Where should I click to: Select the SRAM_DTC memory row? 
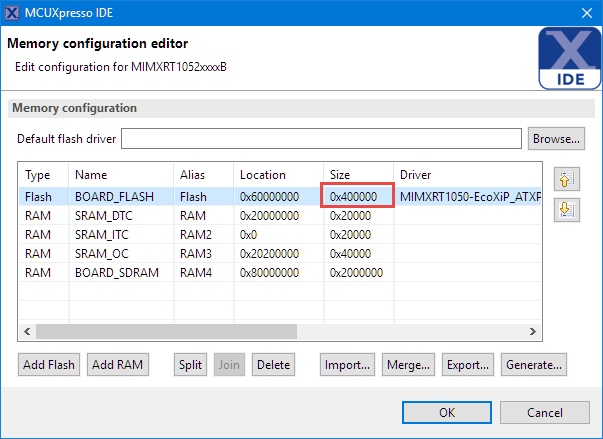tap(102, 216)
